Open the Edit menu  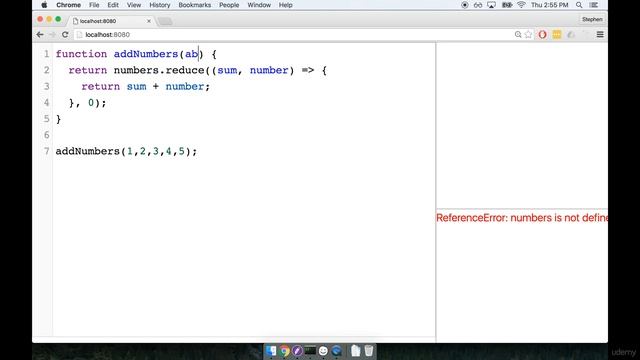tap(113, 5)
